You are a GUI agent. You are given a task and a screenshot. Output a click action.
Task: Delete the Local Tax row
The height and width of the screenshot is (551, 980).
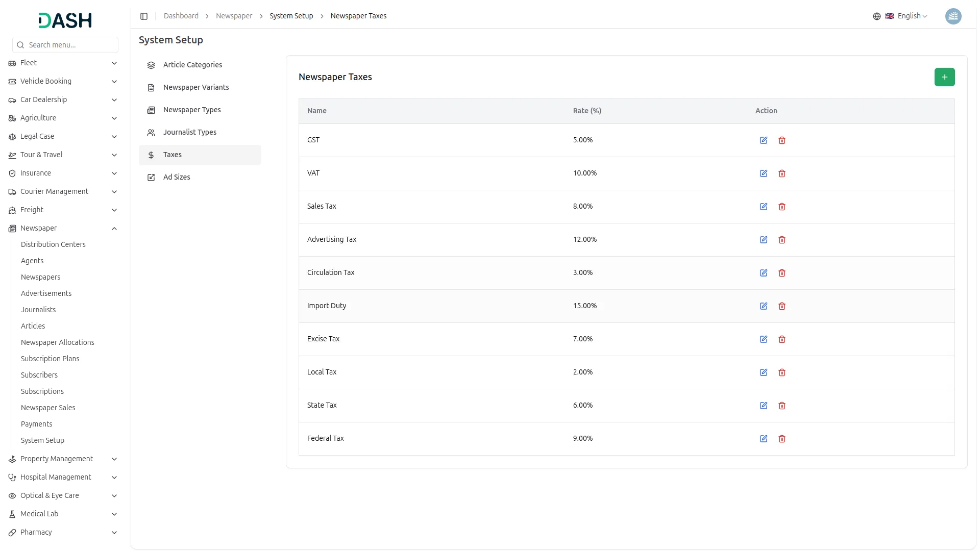pos(782,372)
